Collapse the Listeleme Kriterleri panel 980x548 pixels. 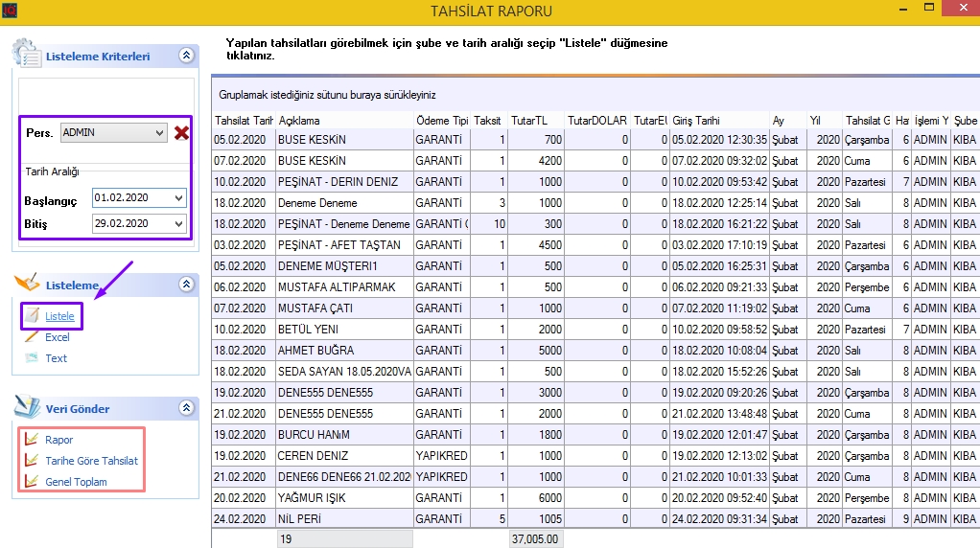186,57
